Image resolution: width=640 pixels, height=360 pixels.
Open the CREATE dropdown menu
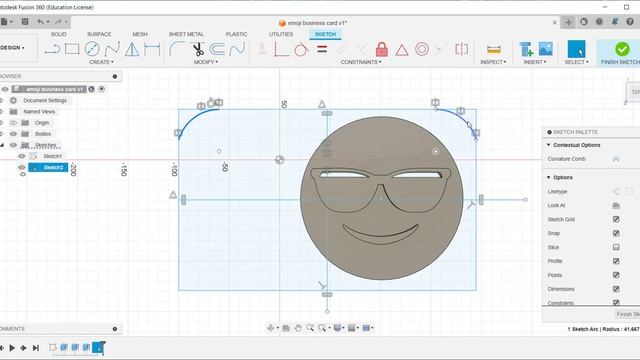101,62
